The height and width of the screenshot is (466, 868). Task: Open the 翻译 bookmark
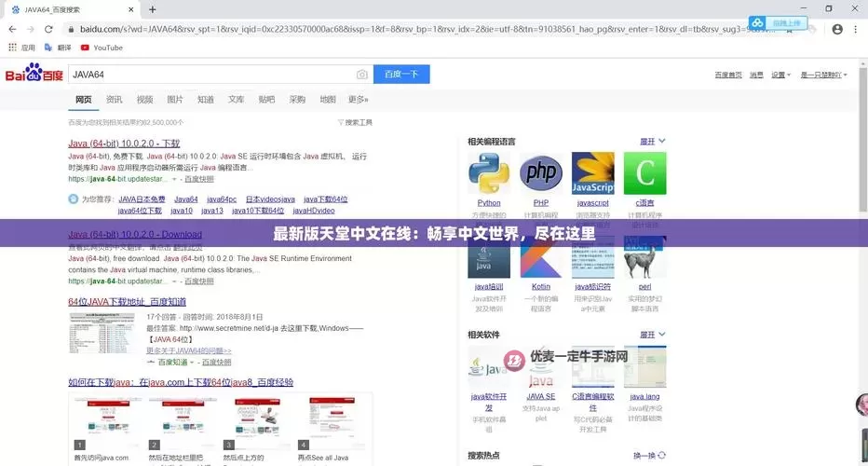point(58,48)
